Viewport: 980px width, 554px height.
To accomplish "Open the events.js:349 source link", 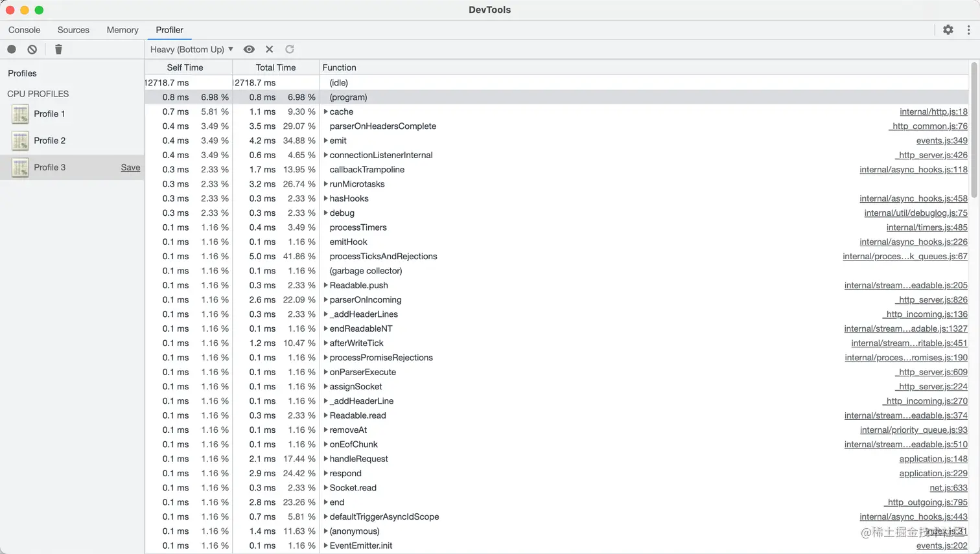I will [942, 141].
